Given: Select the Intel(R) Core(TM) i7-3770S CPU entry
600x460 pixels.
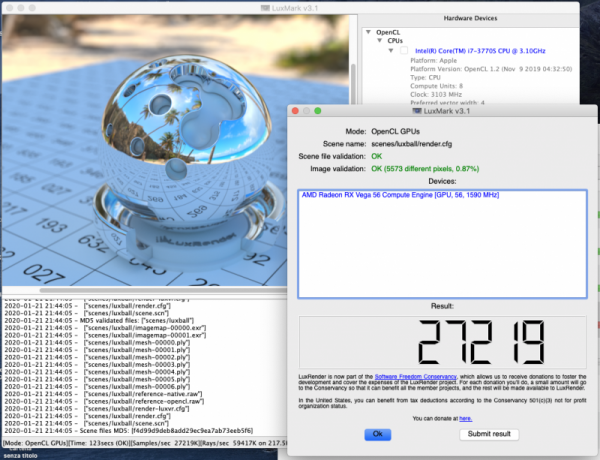Looking at the screenshot, I should coord(480,51).
